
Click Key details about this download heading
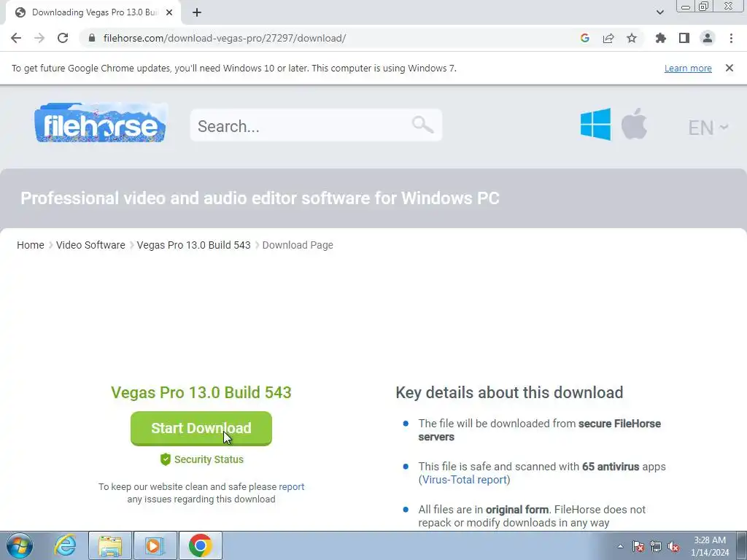pyautogui.click(x=509, y=392)
